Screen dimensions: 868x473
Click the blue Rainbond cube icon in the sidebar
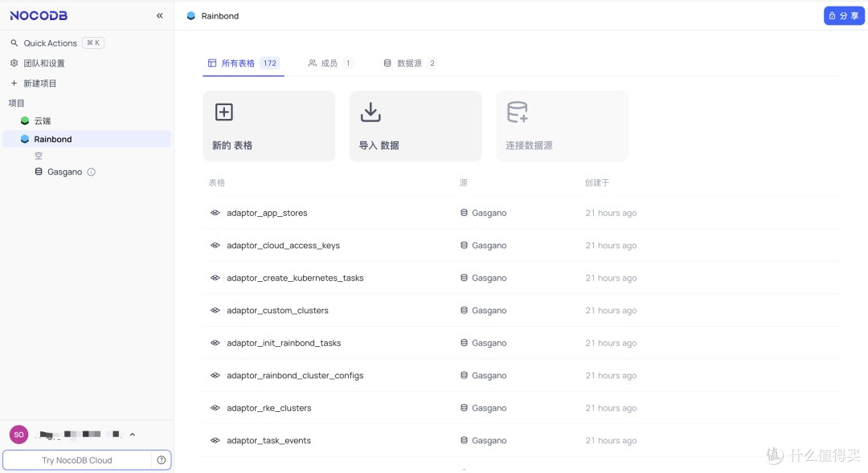tap(24, 139)
